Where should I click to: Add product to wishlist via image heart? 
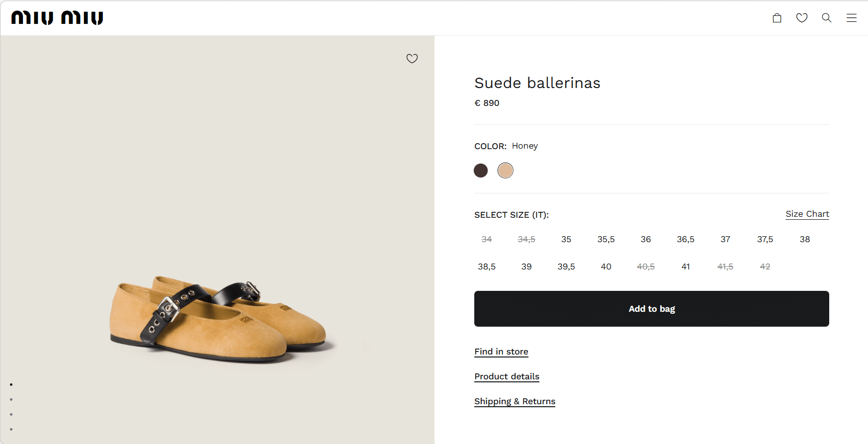point(412,59)
